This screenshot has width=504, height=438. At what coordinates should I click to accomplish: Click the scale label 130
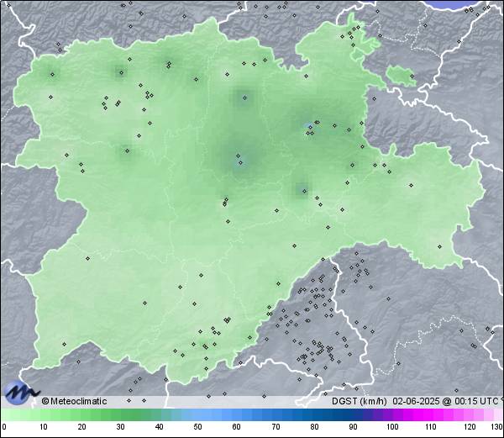497,427
